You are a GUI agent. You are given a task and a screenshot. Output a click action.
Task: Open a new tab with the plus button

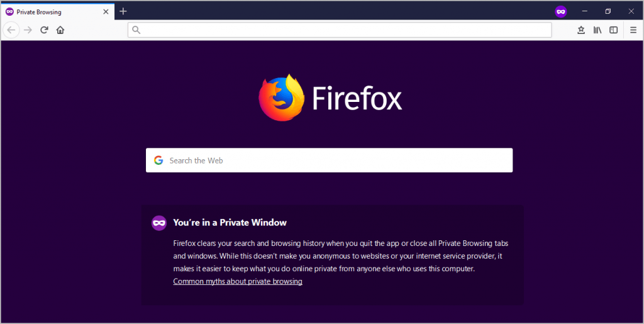[123, 11]
